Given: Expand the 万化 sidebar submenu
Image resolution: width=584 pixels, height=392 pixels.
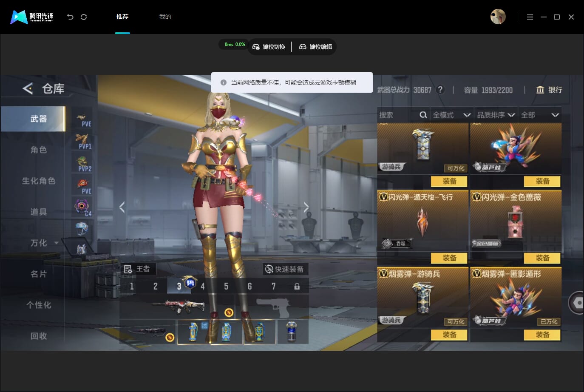Looking at the screenshot, I should pos(56,243).
